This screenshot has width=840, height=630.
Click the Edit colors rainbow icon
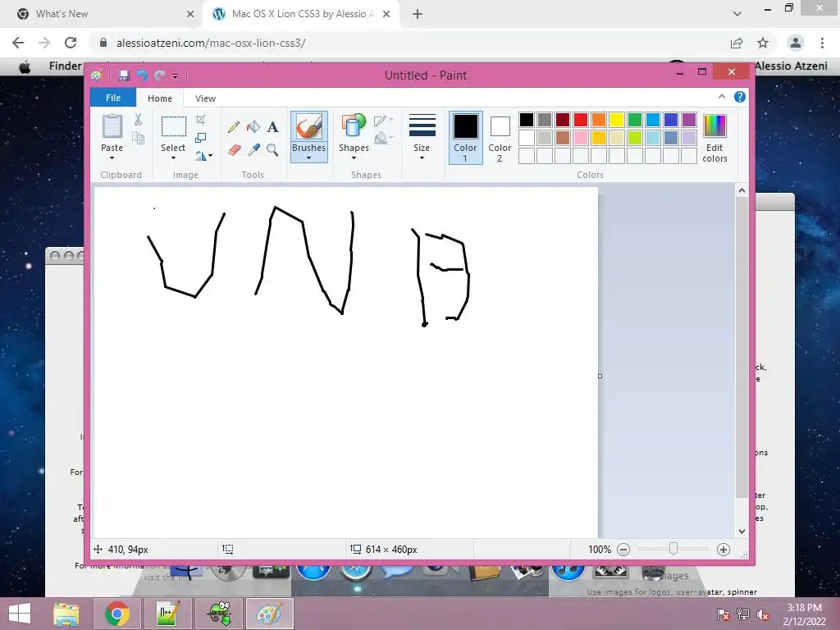(x=714, y=126)
